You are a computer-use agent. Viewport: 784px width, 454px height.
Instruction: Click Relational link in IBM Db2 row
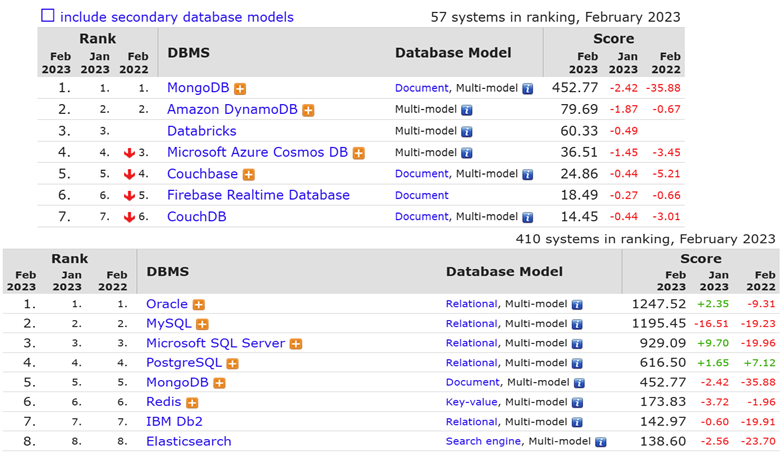(x=472, y=422)
